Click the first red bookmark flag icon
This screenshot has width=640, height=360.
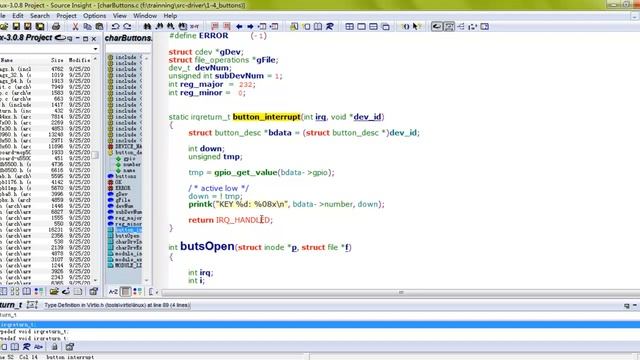(x=215, y=27)
